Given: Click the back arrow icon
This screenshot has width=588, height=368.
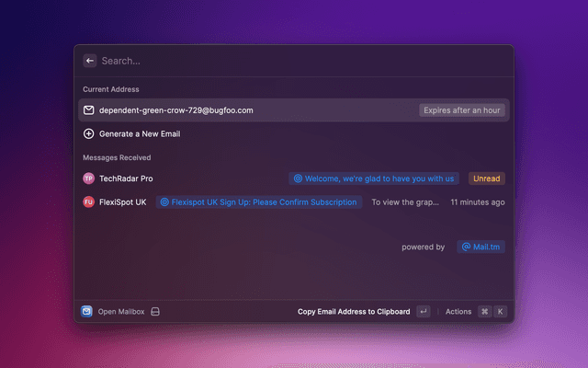Looking at the screenshot, I should (90, 61).
